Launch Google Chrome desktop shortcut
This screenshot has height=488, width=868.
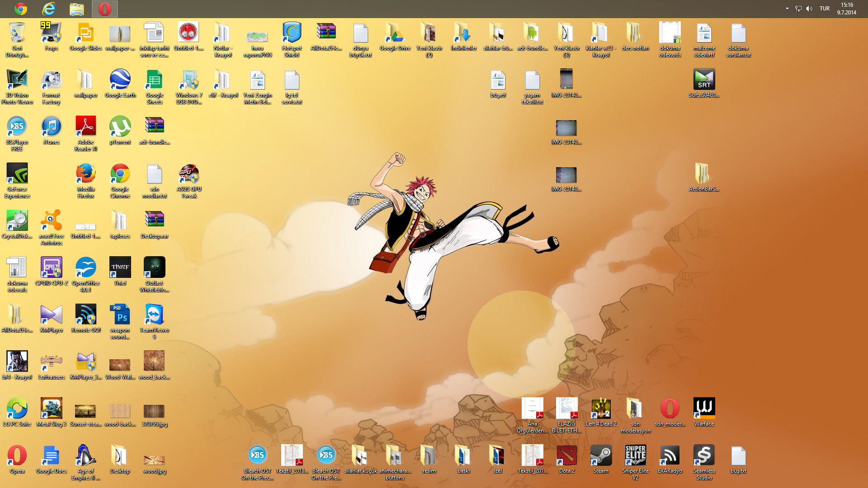pos(120,181)
